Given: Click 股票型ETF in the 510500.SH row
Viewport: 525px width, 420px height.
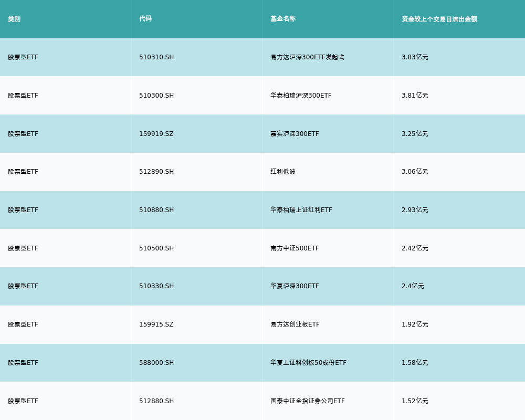Looking at the screenshot, I should [x=23, y=248].
